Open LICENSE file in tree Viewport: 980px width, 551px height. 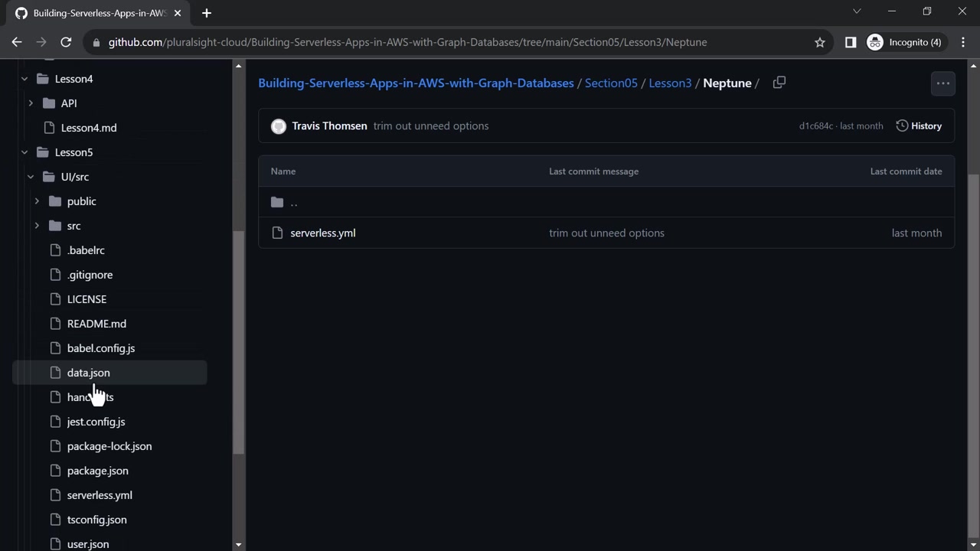click(87, 299)
